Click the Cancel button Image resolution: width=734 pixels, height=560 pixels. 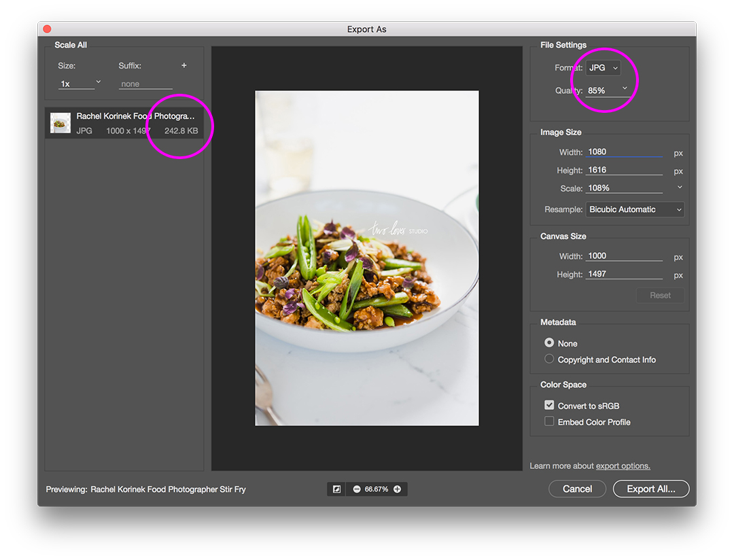pyautogui.click(x=577, y=489)
